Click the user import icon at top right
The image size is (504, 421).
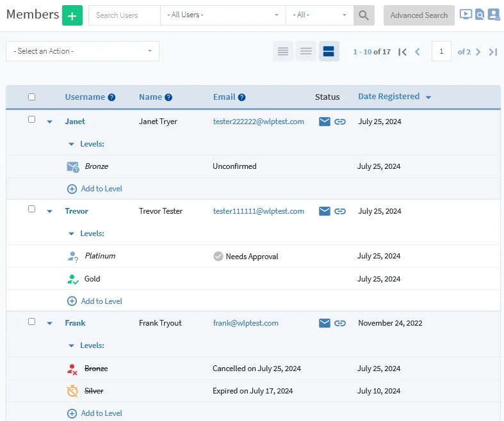click(493, 15)
